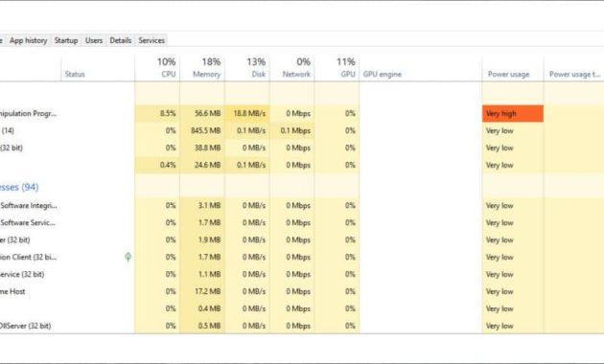The width and height of the screenshot is (604, 364).
Task: Select the ...me Host process row
Action: pos(12,291)
